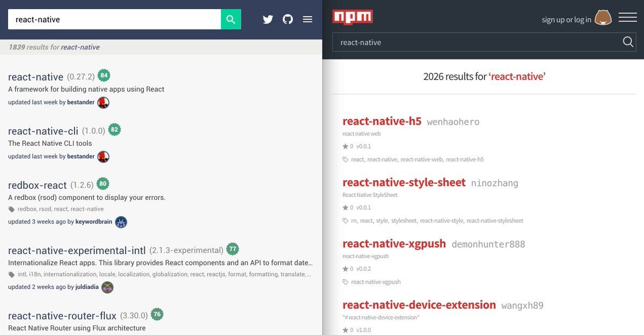644x335 pixels.
Task: Open the Twitter bird icon link
Action: (x=268, y=19)
